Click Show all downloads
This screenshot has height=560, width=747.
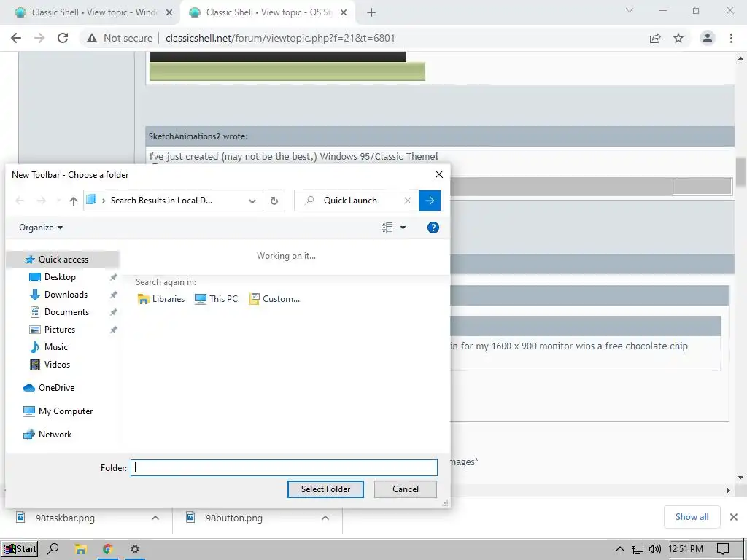[692, 517]
